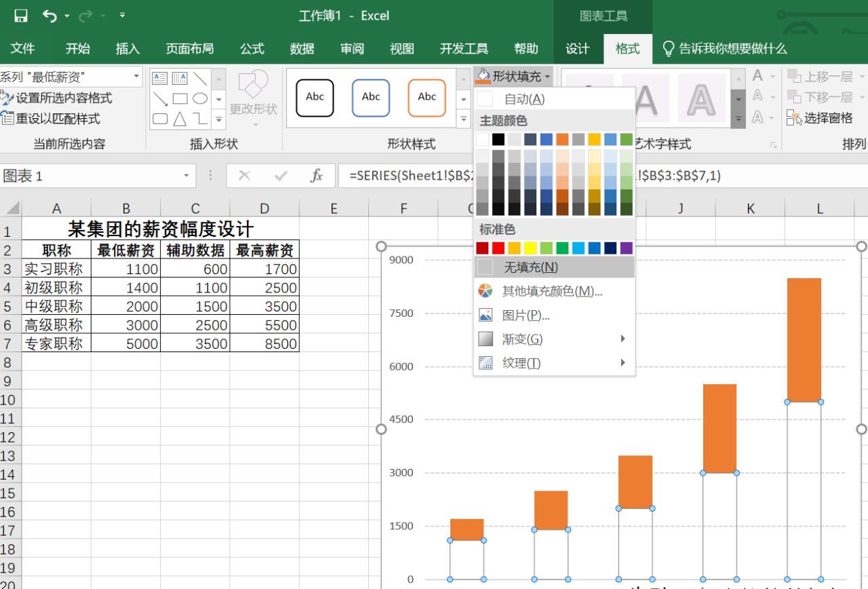Pick white theme color swatch
The image size is (868, 589).
(x=482, y=139)
